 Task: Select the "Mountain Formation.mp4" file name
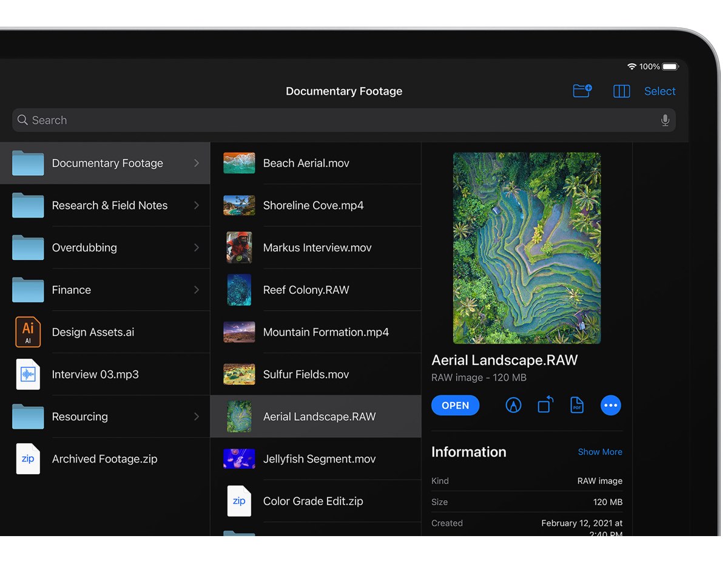(326, 332)
